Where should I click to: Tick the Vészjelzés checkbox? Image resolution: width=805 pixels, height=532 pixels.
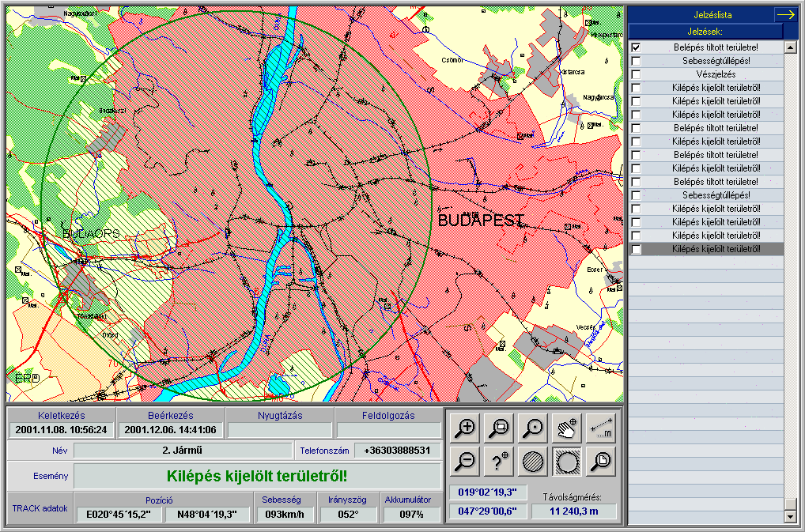636,74
